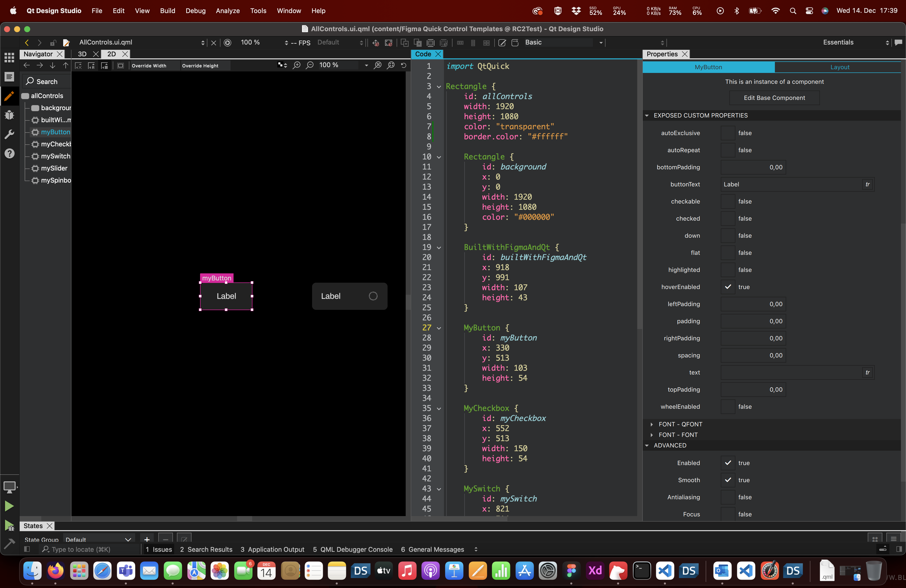Click the Navigator move down arrow
906x588 pixels.
pyautogui.click(x=53, y=65)
